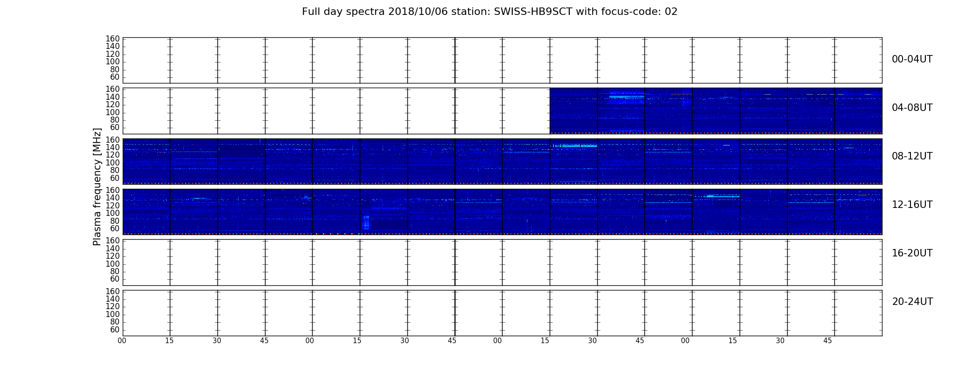
Task: Click the 120 tick label of the 20-24UT panel
Action: pos(113,306)
